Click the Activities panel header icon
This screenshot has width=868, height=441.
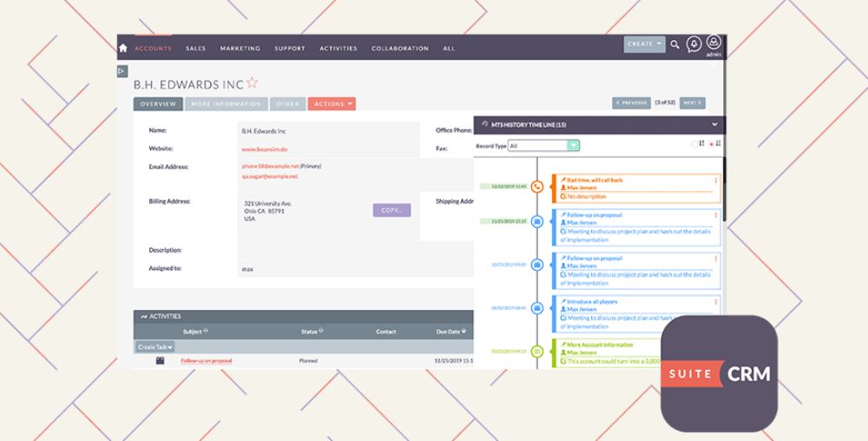pyautogui.click(x=144, y=317)
